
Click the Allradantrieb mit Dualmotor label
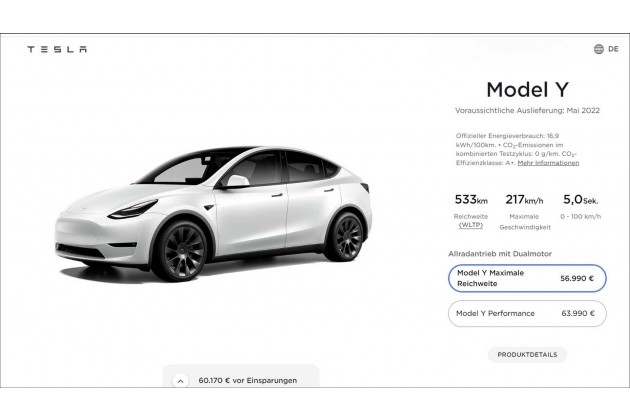(500, 254)
